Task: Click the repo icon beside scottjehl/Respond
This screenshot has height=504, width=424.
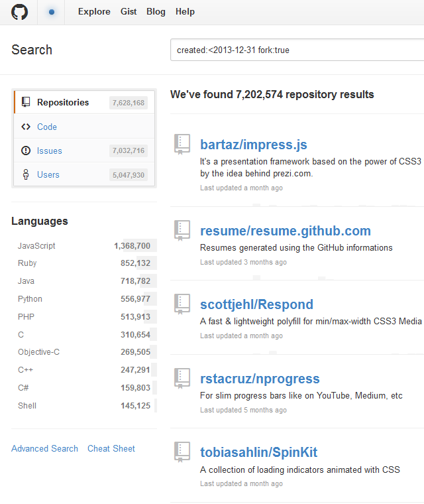Action: (x=182, y=304)
